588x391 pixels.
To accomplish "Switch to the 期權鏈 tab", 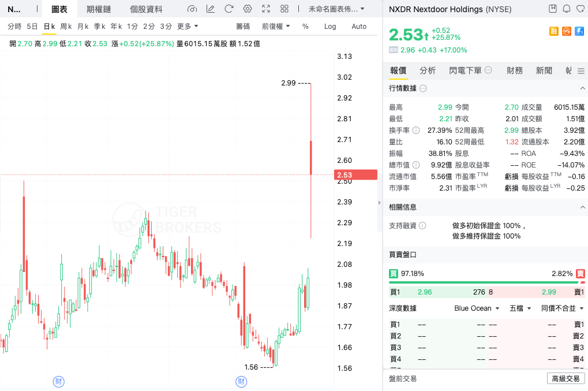I will [x=99, y=9].
